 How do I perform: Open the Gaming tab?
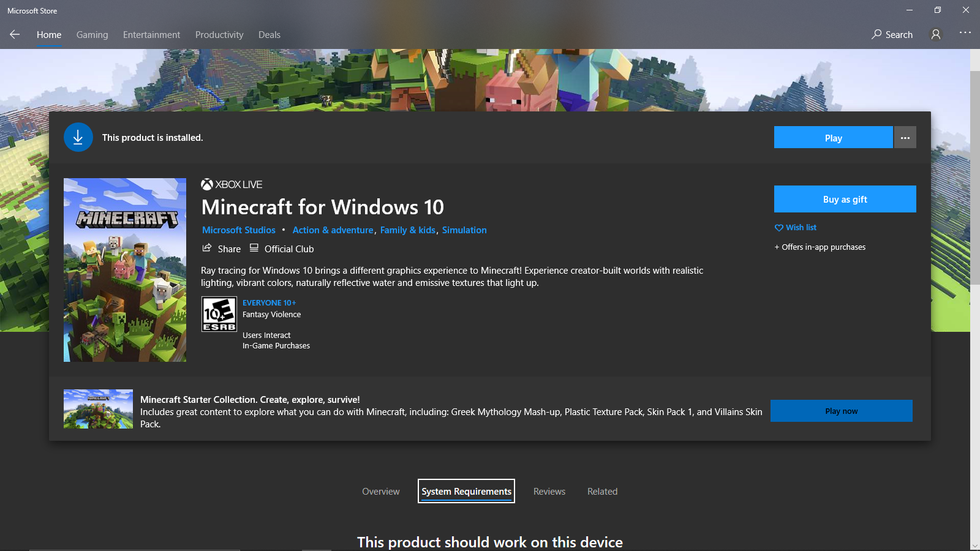tap(92, 35)
